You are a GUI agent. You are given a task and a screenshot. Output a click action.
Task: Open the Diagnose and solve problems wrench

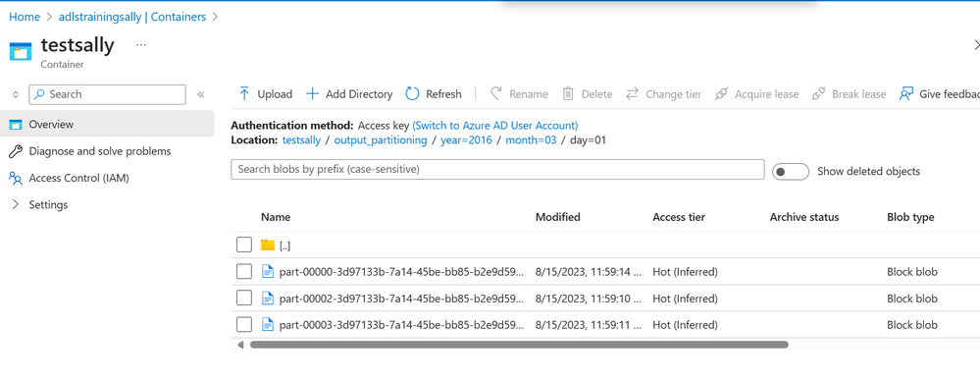pyautogui.click(x=16, y=151)
